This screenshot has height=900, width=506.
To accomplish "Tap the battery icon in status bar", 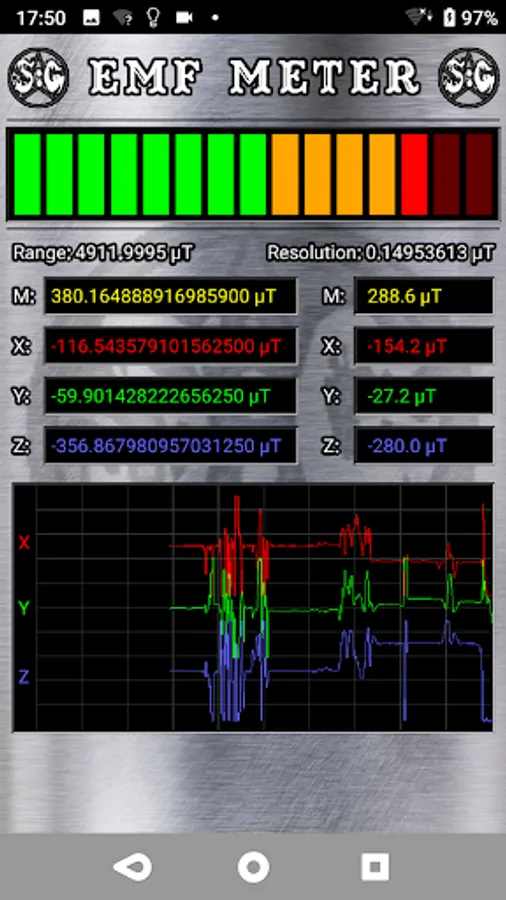I will point(449,17).
